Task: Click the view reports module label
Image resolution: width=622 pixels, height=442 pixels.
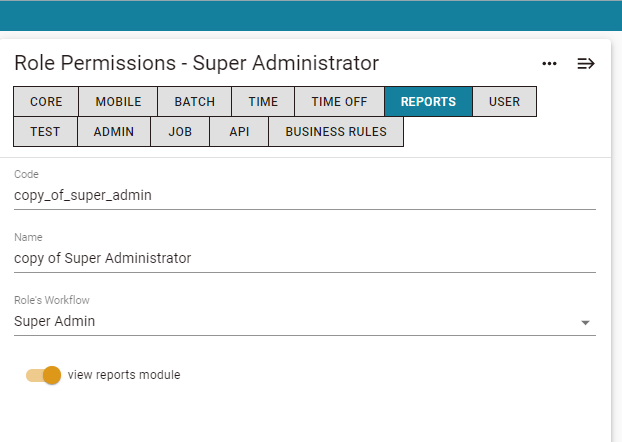Action: tap(124, 375)
